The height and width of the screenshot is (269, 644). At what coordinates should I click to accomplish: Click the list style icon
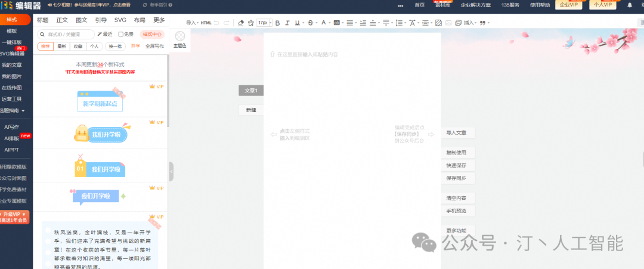[x=363, y=23]
